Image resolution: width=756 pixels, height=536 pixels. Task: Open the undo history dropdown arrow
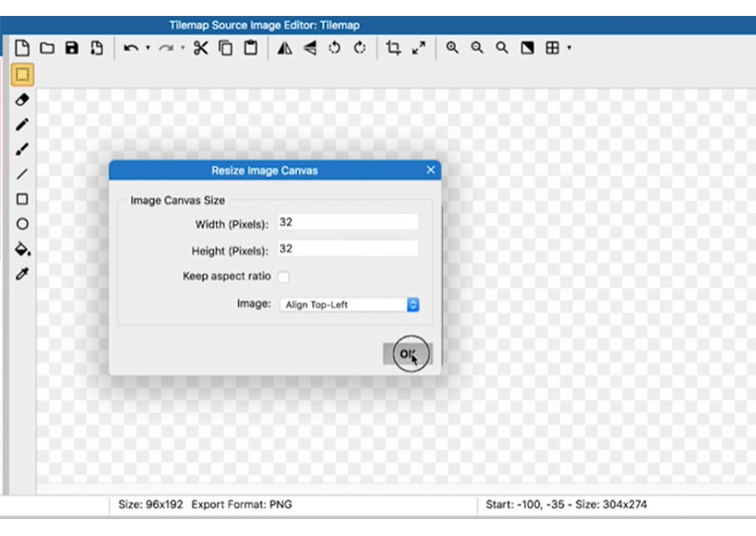point(148,48)
